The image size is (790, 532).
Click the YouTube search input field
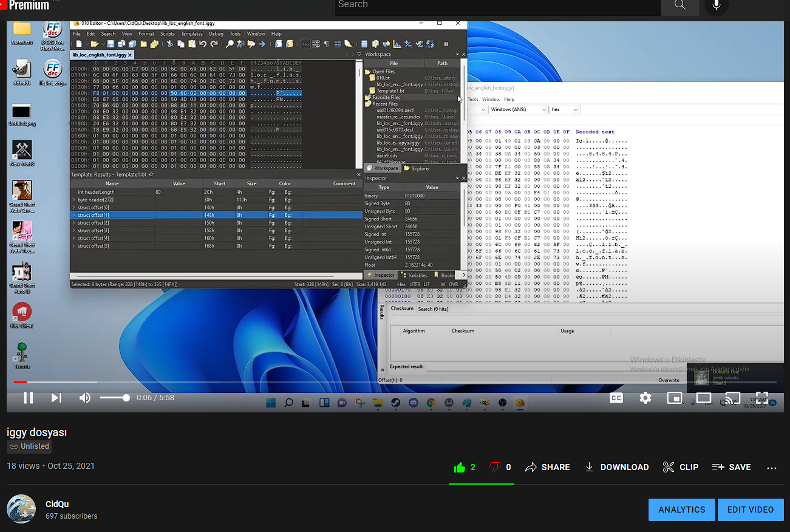[497, 5]
